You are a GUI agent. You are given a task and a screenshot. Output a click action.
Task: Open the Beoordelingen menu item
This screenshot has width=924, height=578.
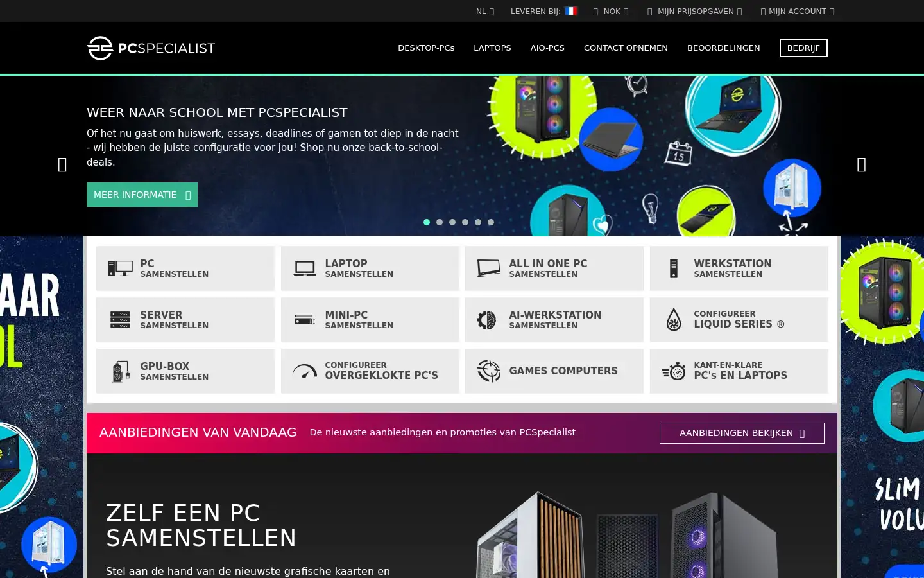tap(723, 48)
